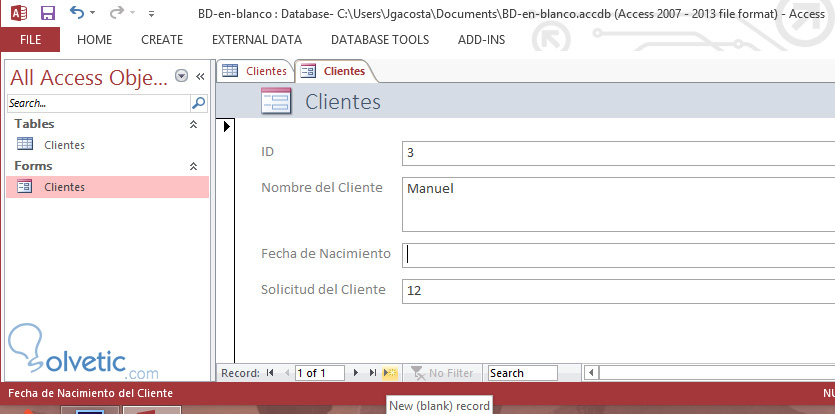Select the Clientes form in navigation pane
Screen dimensions: 835x414
coord(108,187)
